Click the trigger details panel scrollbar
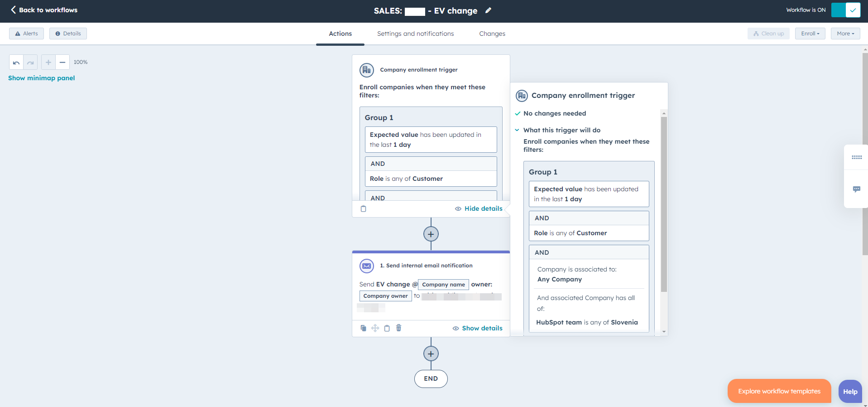Viewport: 868px width, 407px height. point(664,204)
